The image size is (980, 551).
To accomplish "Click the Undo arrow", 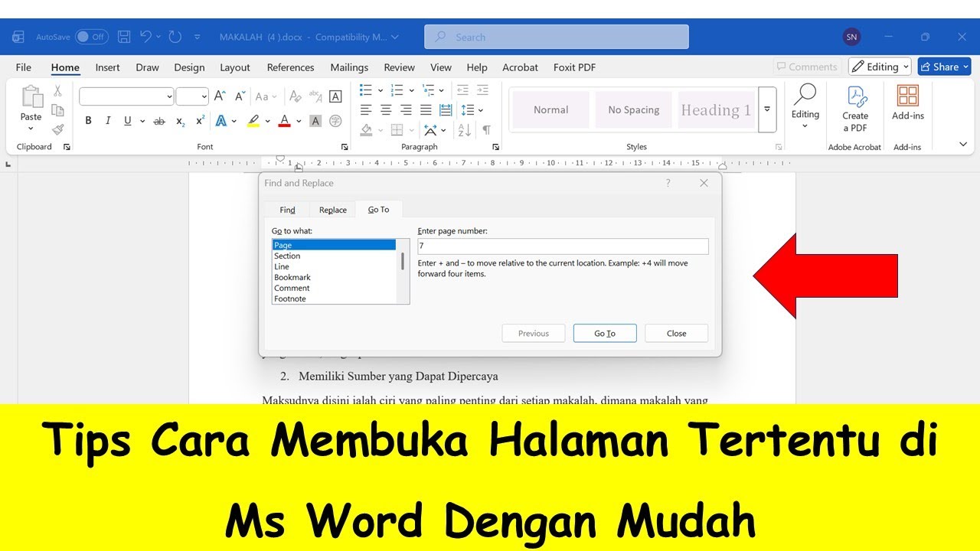I will (146, 37).
